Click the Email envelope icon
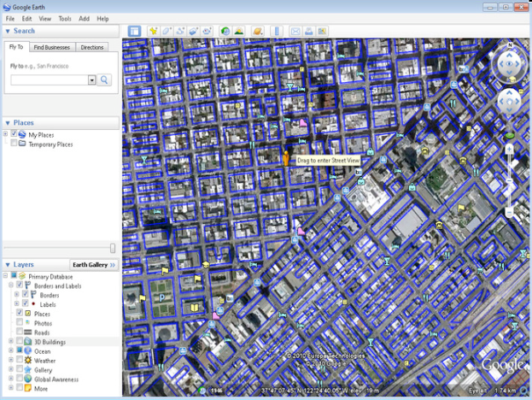 click(x=295, y=32)
